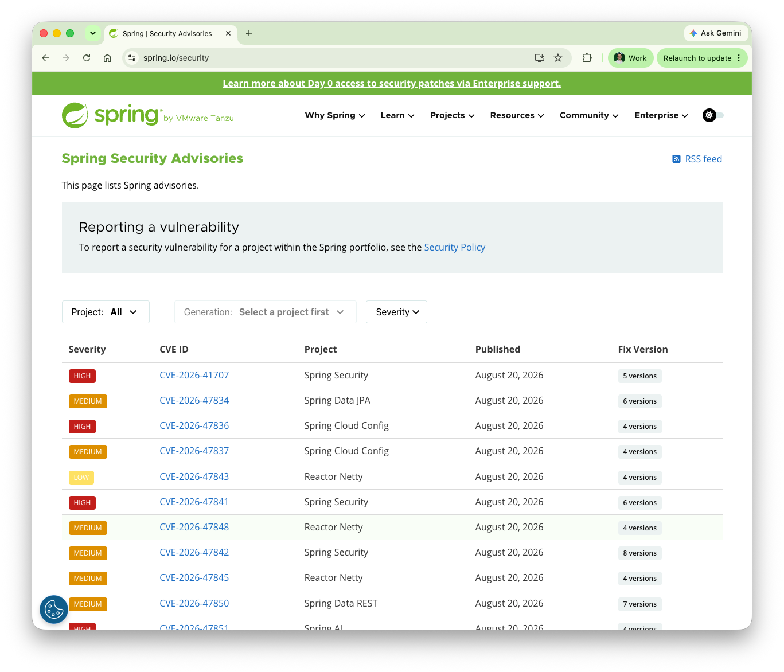Open the Work profile button
This screenshot has width=784, height=672.
[630, 58]
